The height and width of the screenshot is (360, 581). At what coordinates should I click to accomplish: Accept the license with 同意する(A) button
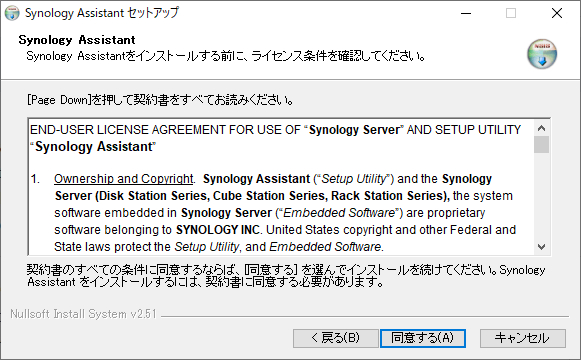pos(423,338)
